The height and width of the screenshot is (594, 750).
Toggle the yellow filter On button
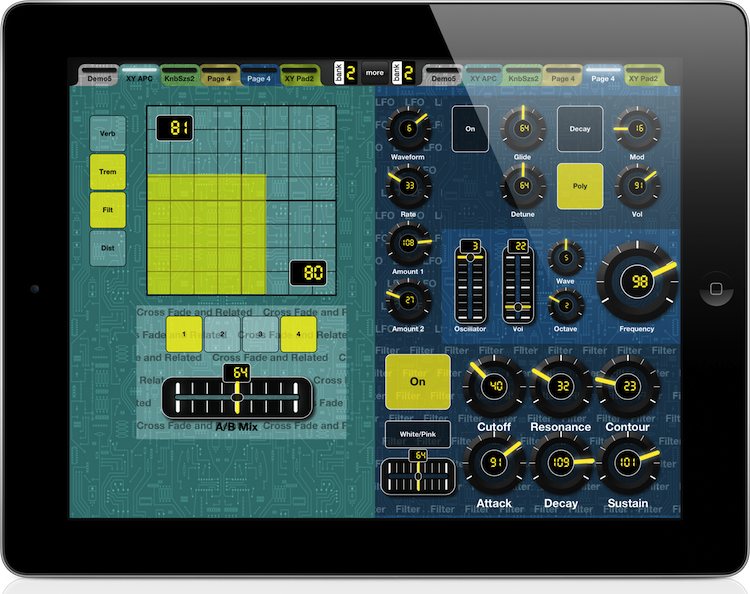418,382
